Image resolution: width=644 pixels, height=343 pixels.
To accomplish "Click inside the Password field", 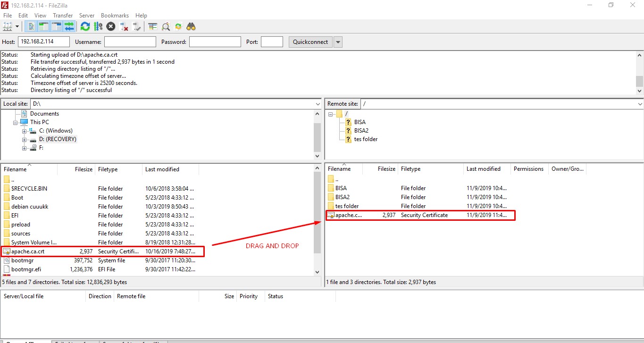I will (x=215, y=42).
